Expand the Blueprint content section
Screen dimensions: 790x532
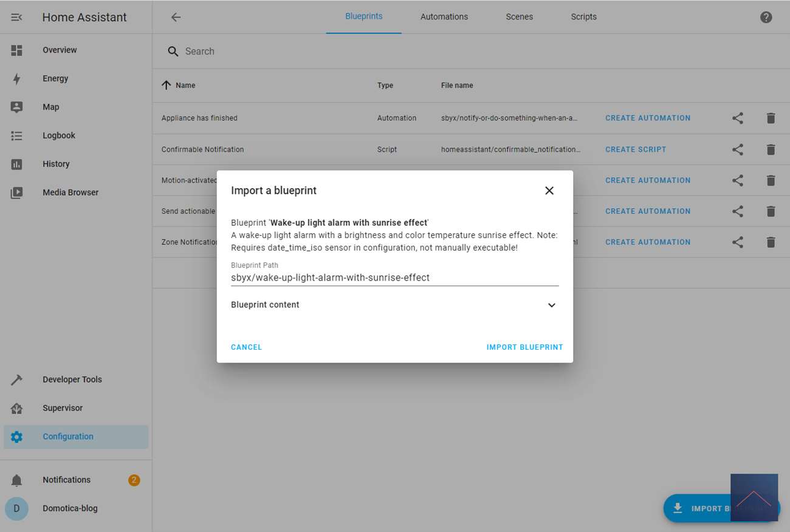coord(551,305)
